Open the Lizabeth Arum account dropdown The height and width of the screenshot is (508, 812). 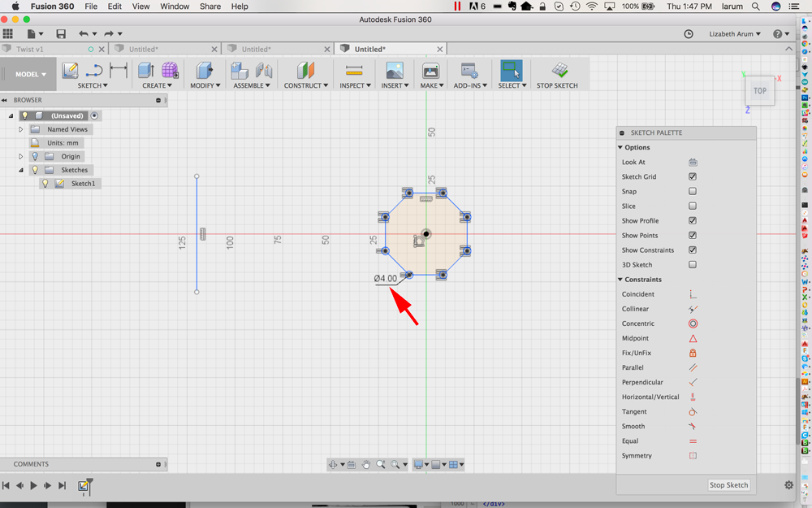735,33
